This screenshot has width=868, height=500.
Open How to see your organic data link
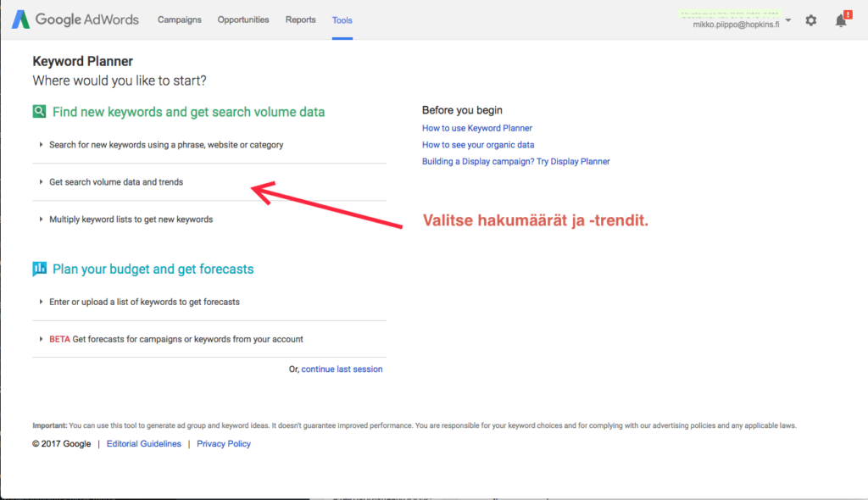[x=478, y=145]
